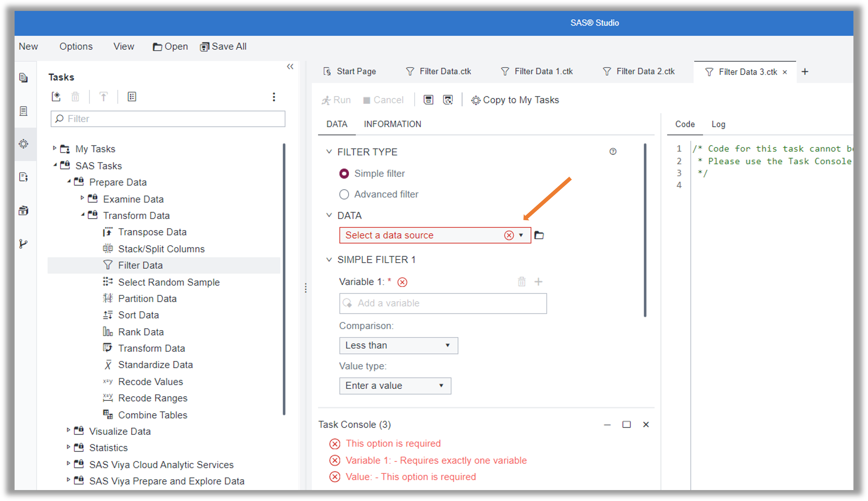Click the Open button in the menu bar
Viewport: 868px width, 501px height.
pyautogui.click(x=170, y=46)
